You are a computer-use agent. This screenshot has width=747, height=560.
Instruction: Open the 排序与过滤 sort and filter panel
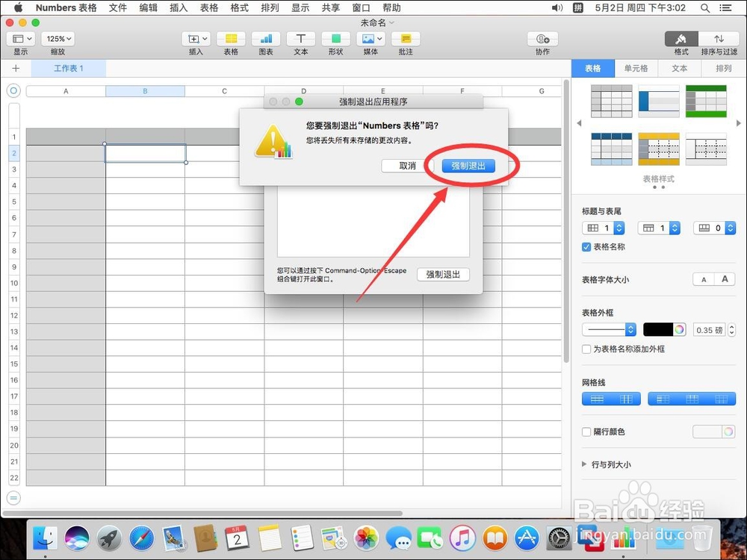(719, 39)
